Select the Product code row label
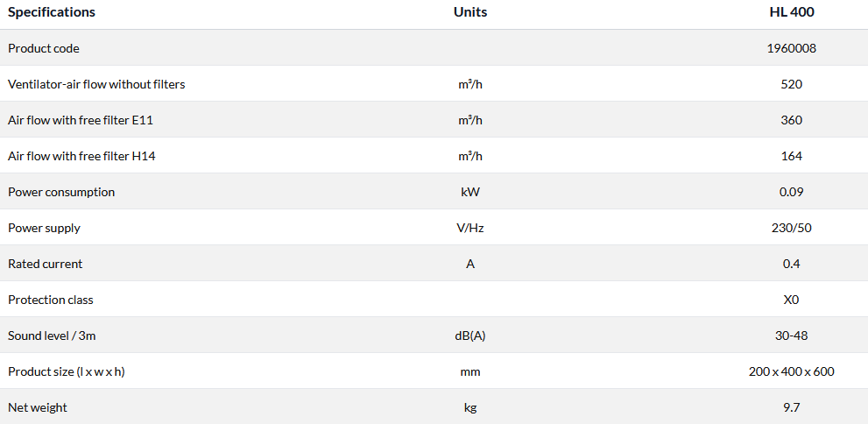 [44, 48]
